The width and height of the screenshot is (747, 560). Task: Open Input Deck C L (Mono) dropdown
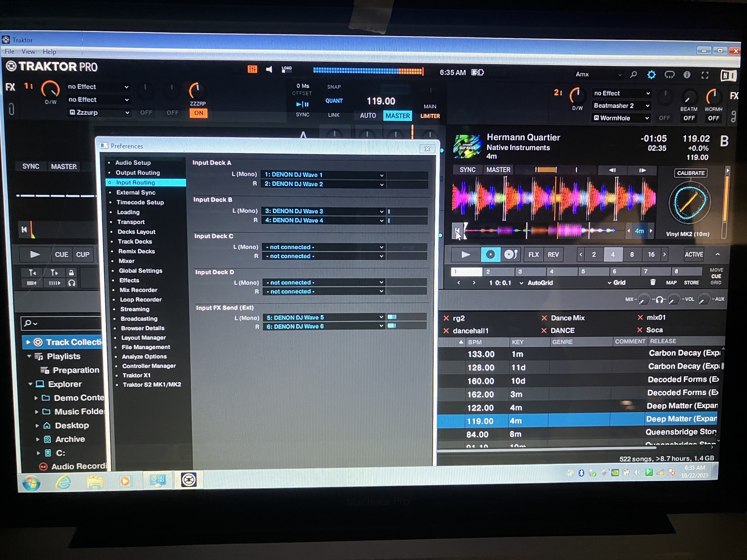tap(323, 247)
